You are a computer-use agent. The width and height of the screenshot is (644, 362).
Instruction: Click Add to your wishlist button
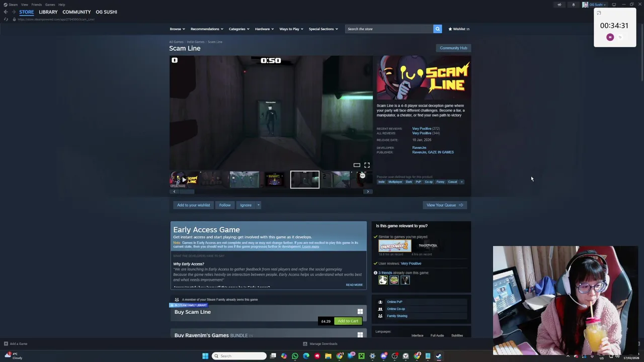coord(193,205)
